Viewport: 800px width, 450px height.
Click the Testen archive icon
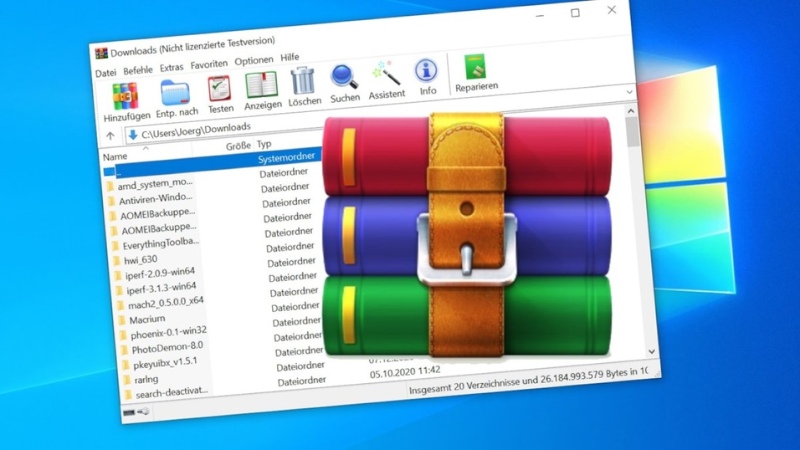tap(220, 94)
